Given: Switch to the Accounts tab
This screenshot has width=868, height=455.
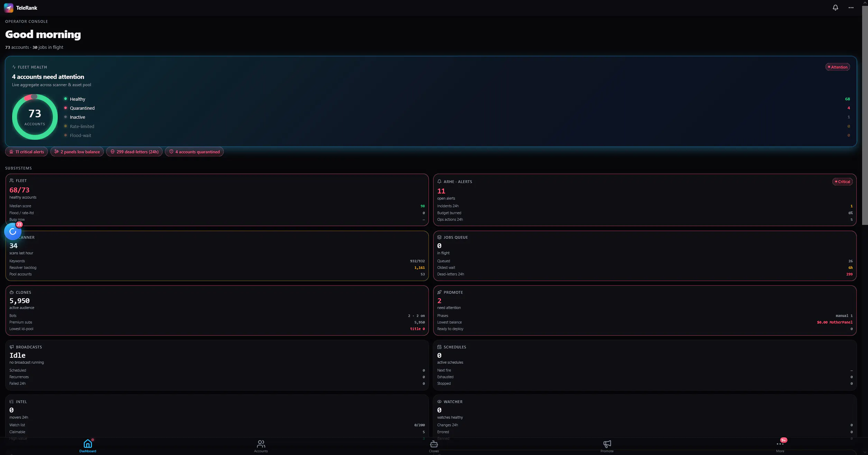Looking at the screenshot, I should click(261, 446).
